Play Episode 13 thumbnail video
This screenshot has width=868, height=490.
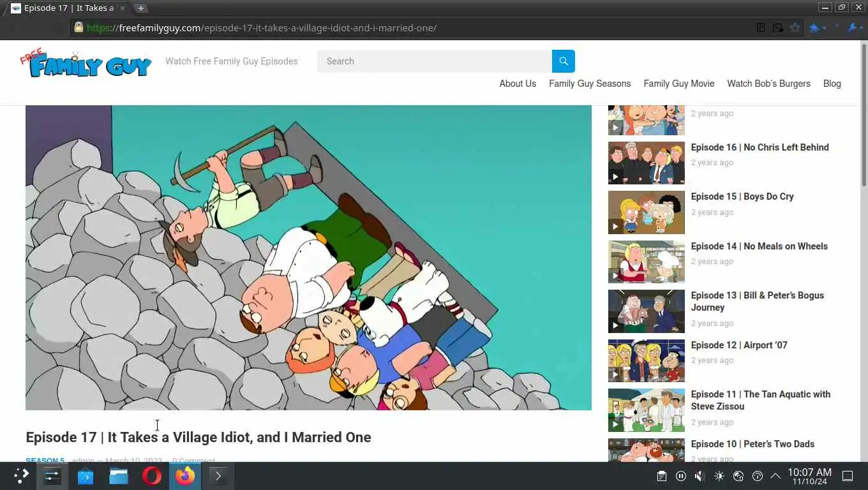646,311
